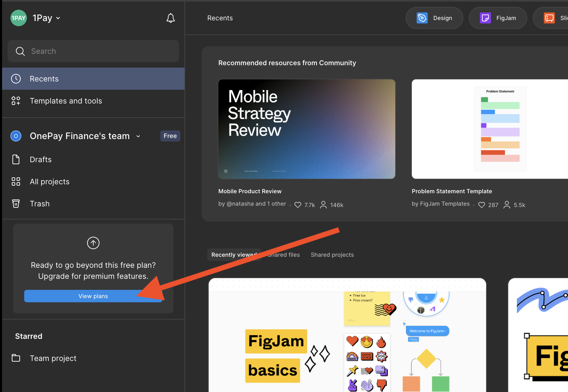Open the Problem Statement Template thumbnail
568x392 pixels.
click(490, 129)
